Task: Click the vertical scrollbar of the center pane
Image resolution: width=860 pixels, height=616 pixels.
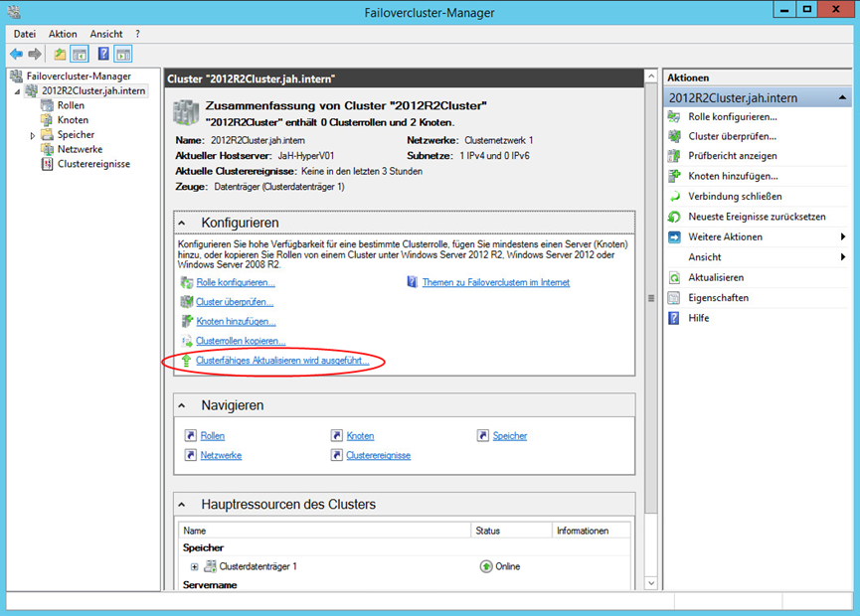Action: tap(651, 298)
